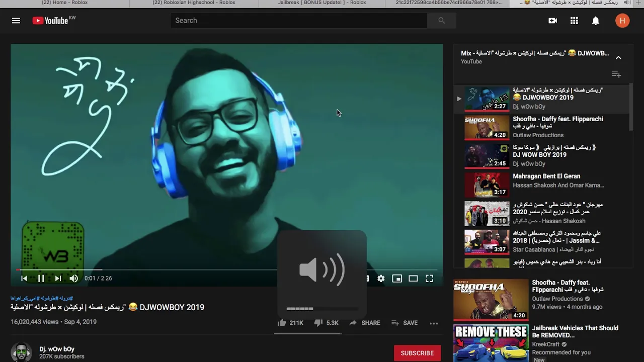This screenshot has width=644, height=362.
Task: Click the Search input field
Action: (298, 21)
